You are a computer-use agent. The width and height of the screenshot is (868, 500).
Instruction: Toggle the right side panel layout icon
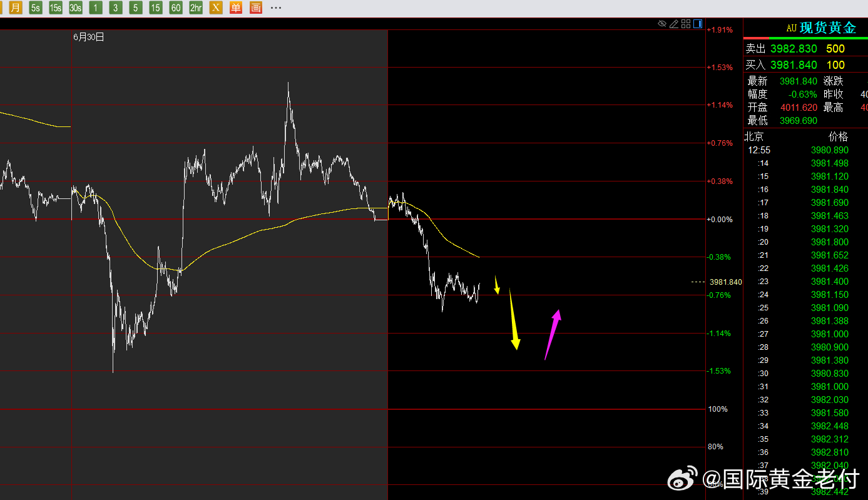coord(698,24)
